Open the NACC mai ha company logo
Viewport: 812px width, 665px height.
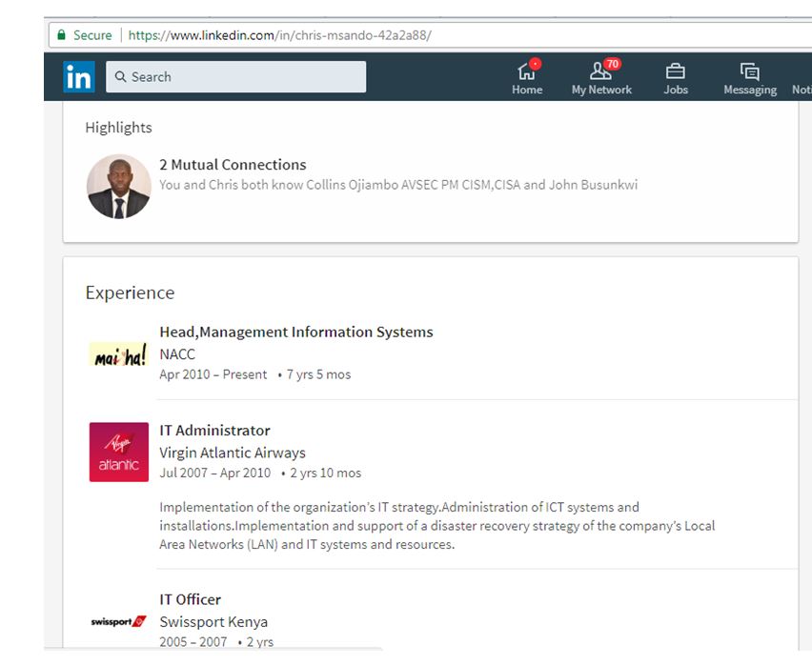pyautogui.click(x=118, y=354)
